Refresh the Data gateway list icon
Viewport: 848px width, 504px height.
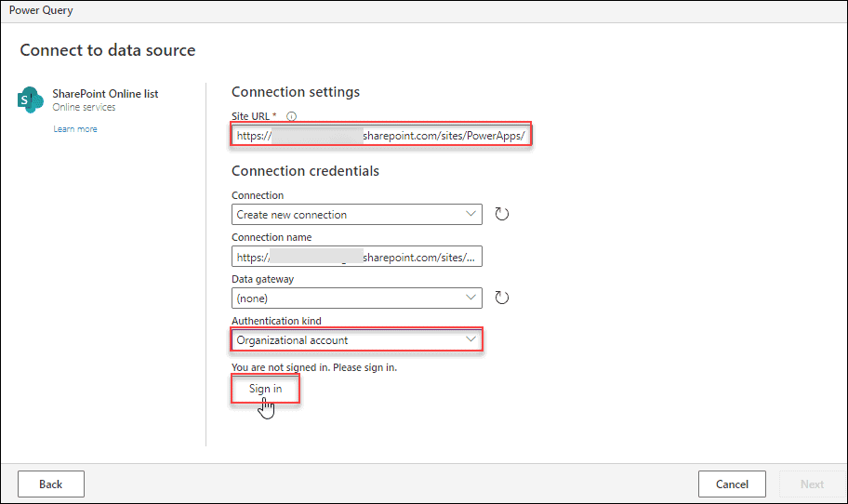click(502, 298)
